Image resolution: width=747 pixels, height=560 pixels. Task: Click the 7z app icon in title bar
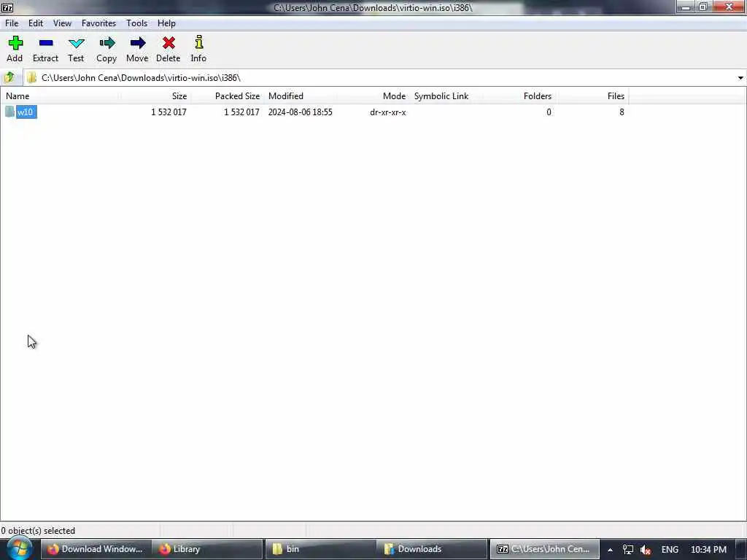click(7, 7)
